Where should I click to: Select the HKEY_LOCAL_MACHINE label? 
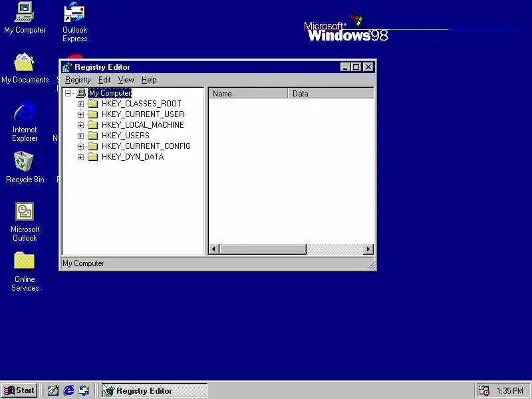(143, 125)
